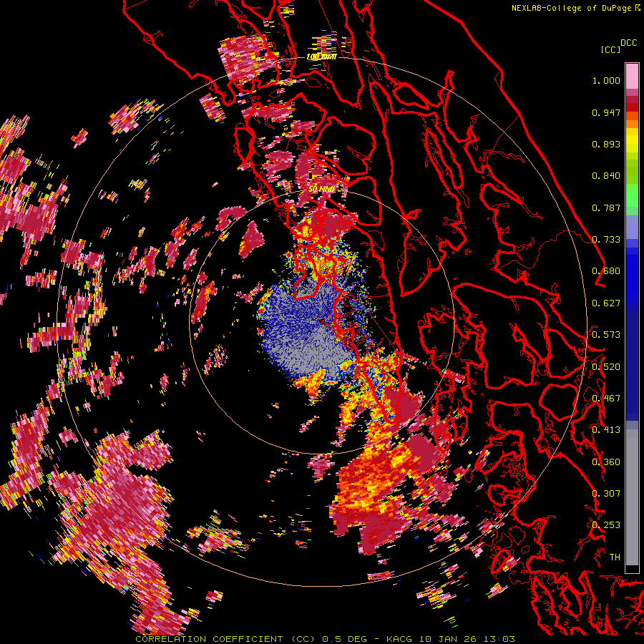644x644 pixels.
Task: Select the 0.840 scale value
Action: (x=606, y=176)
